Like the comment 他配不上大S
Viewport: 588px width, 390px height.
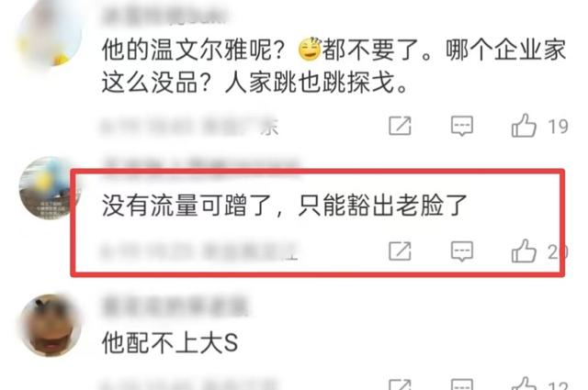tap(524, 383)
